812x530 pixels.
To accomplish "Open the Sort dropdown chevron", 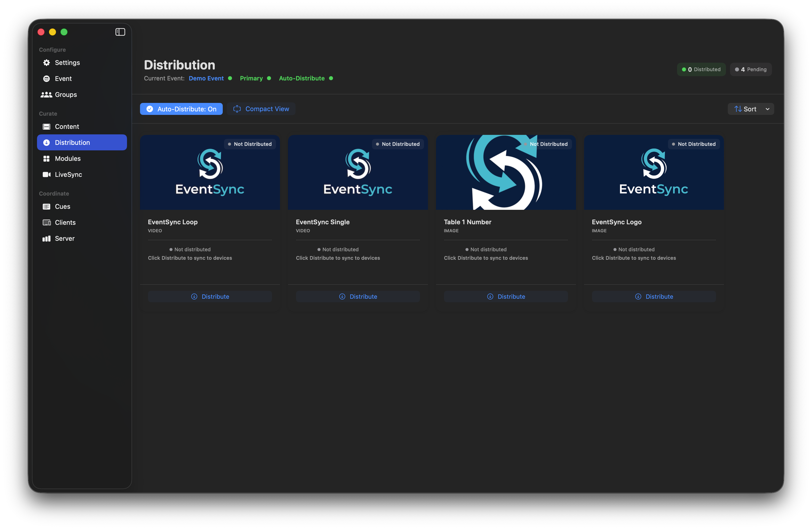I will tap(768, 109).
